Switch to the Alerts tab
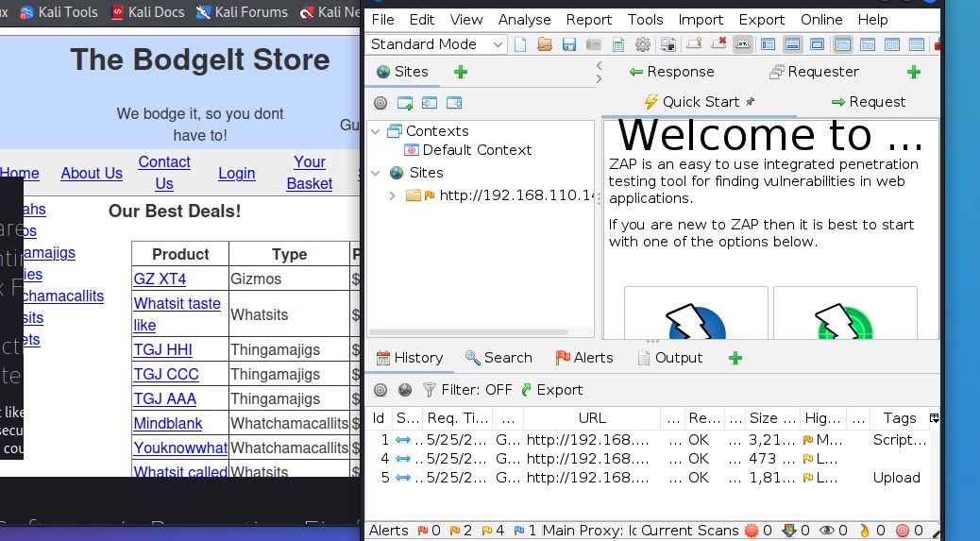The image size is (980, 541). [583, 358]
